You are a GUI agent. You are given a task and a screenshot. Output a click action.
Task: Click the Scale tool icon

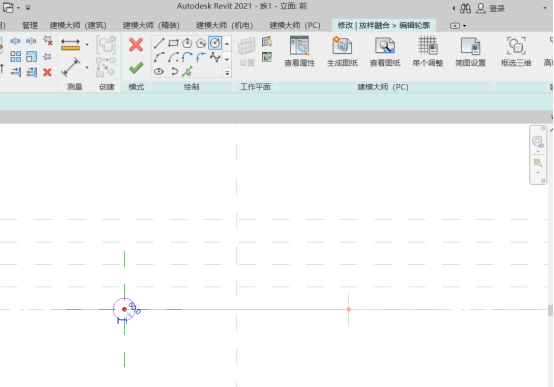[x=31, y=57]
